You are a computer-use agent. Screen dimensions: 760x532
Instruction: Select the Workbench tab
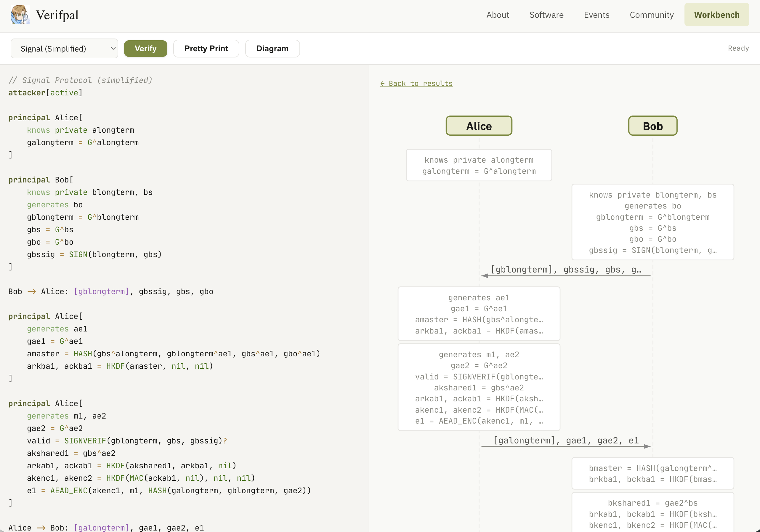716,15
